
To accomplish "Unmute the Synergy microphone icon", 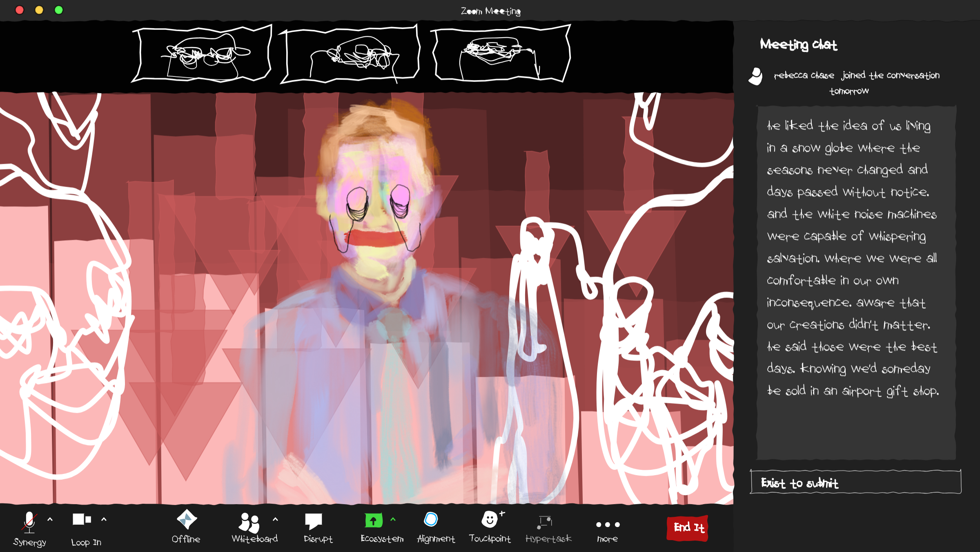I will 29,522.
